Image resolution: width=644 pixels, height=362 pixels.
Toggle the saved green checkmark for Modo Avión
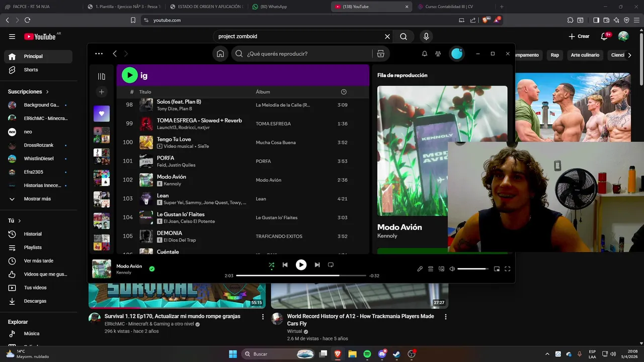click(x=152, y=269)
